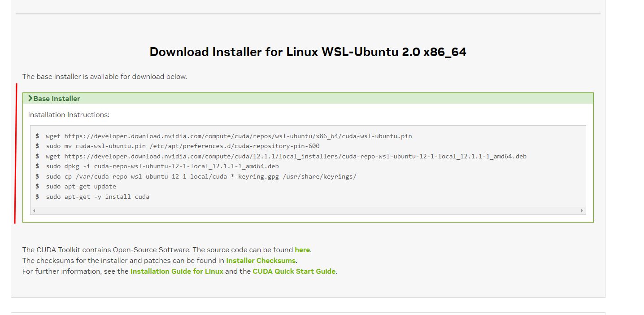Open the CUDA Quick Start Guide link
Screen dimensions: 644x315
294,271
